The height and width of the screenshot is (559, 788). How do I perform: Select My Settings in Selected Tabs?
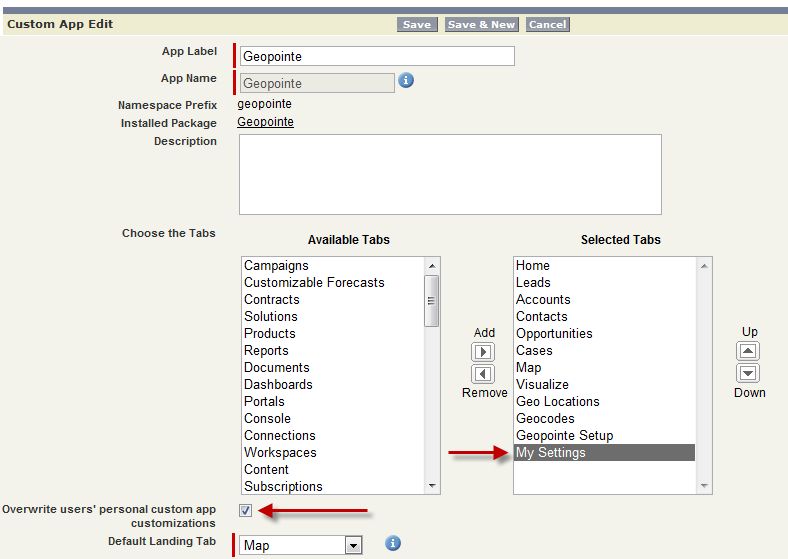point(605,453)
